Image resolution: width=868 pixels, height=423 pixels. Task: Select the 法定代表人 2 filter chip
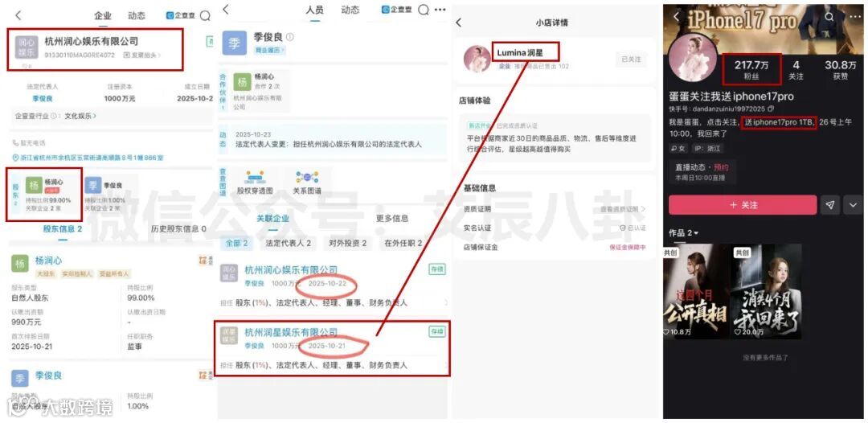(289, 243)
